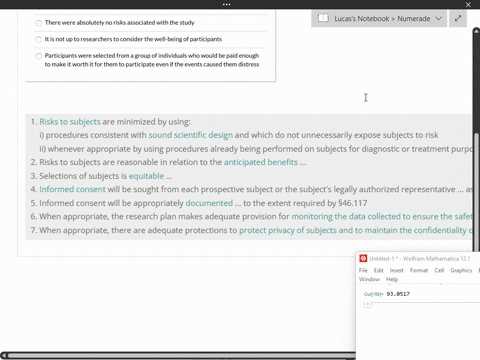Open the Format menu in Mathematica
Image resolution: width=480 pixels, height=360 pixels.
point(419,270)
